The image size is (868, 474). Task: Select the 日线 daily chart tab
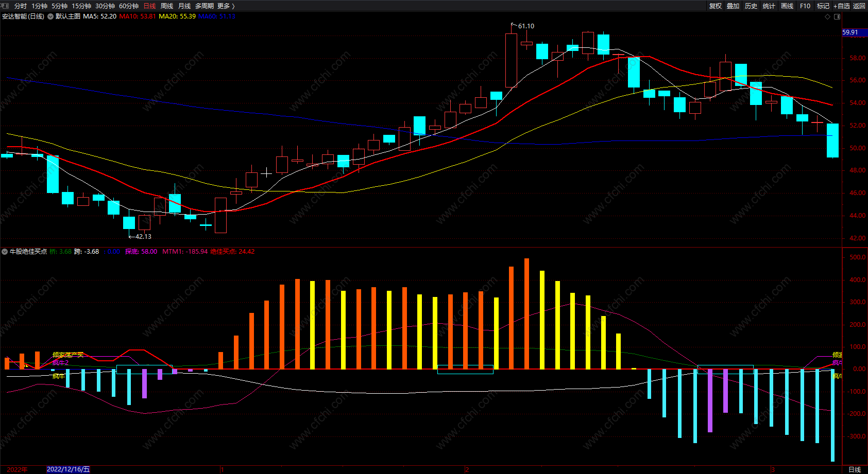click(x=149, y=6)
